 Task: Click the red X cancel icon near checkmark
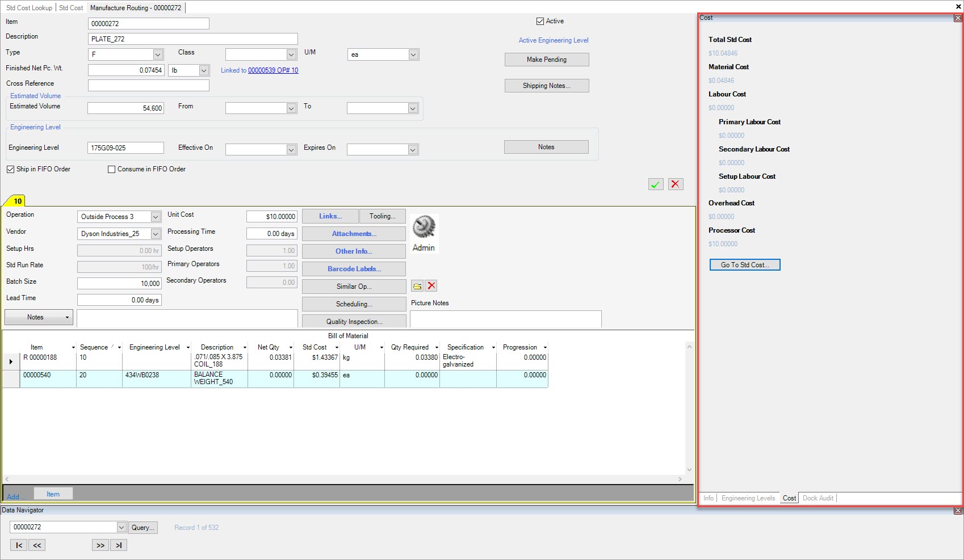(x=675, y=184)
